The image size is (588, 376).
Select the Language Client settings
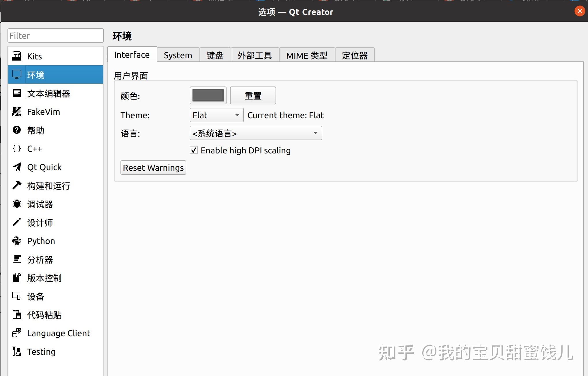point(59,333)
